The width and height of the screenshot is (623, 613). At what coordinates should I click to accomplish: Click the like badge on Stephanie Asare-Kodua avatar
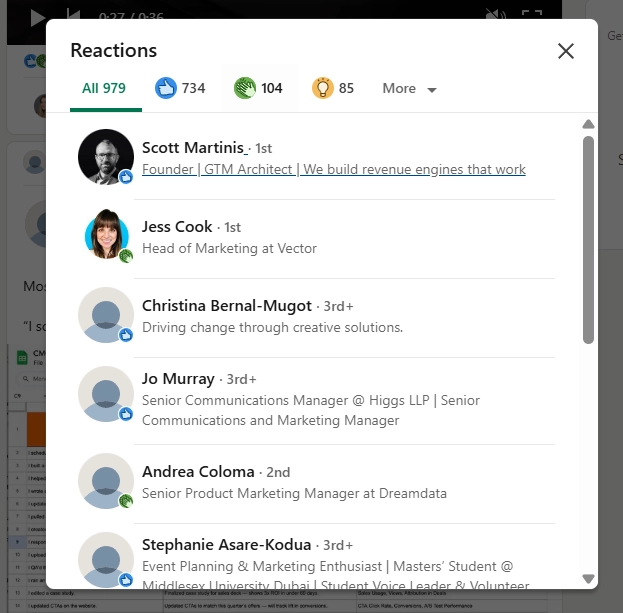[126, 580]
